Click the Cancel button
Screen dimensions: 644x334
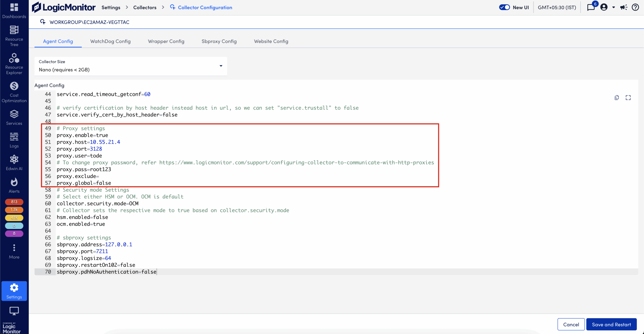point(571,324)
